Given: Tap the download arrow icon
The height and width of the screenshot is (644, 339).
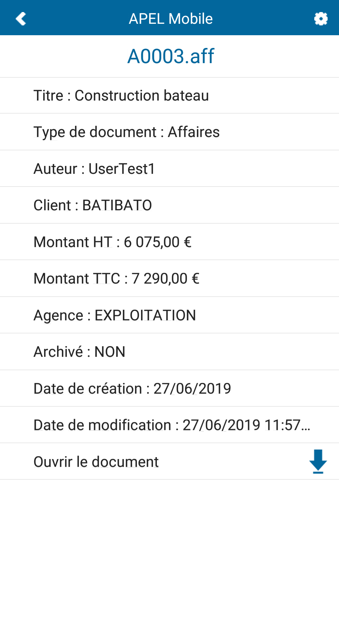Looking at the screenshot, I should coord(318,462).
